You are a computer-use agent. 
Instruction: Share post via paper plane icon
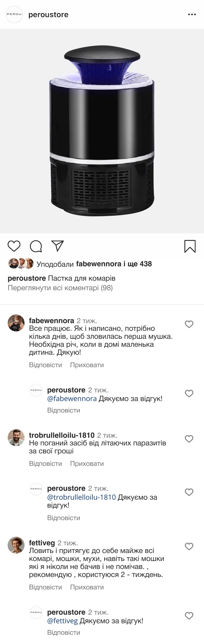click(58, 246)
